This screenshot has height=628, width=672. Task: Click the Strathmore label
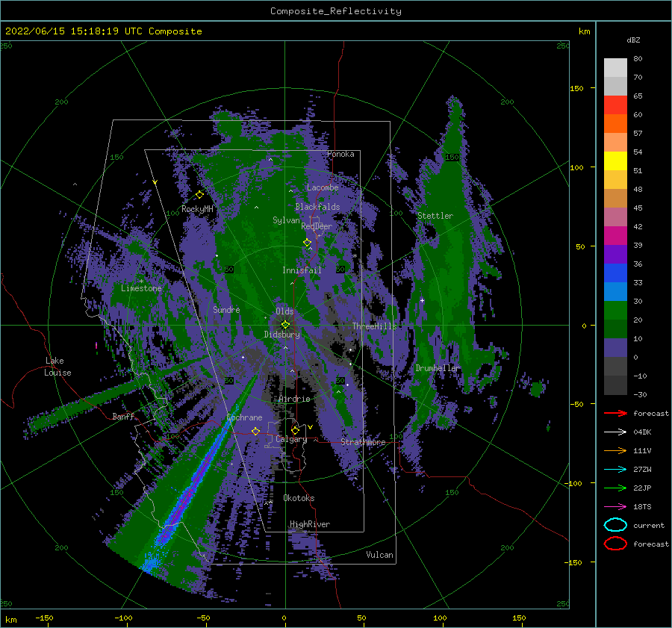coord(363,442)
